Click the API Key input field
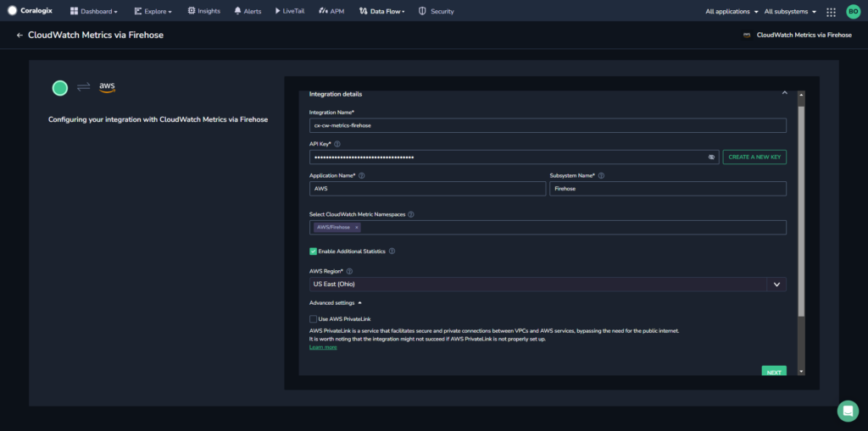The height and width of the screenshot is (431, 868). click(514, 157)
